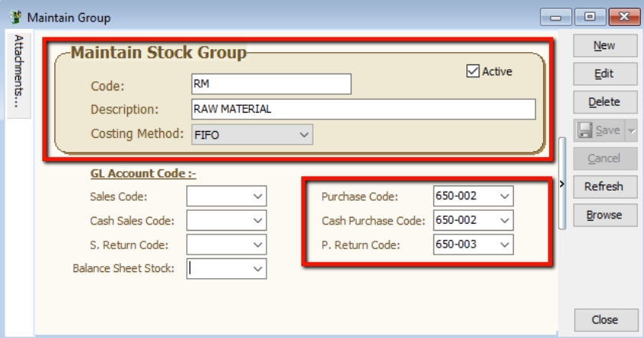Click the Description text field
This screenshot has width=644, height=338.
tap(363, 109)
